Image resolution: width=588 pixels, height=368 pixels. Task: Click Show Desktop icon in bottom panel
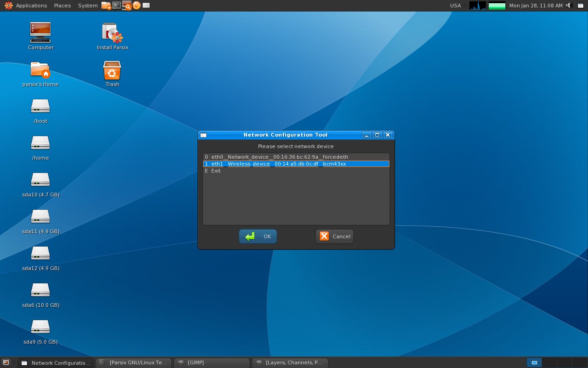(6, 362)
